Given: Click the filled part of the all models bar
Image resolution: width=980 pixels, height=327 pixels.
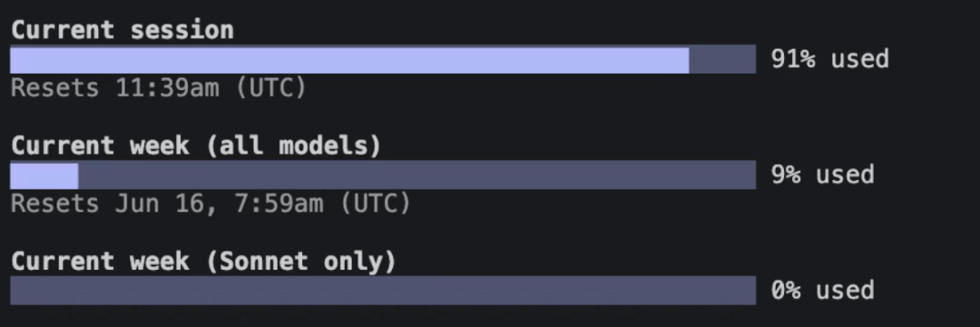Looking at the screenshot, I should coord(44,175).
